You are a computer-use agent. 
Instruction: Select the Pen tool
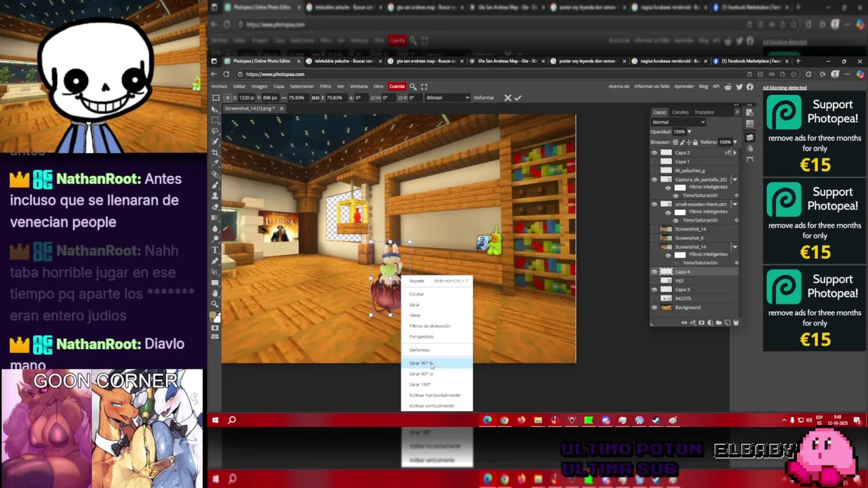coord(216,261)
